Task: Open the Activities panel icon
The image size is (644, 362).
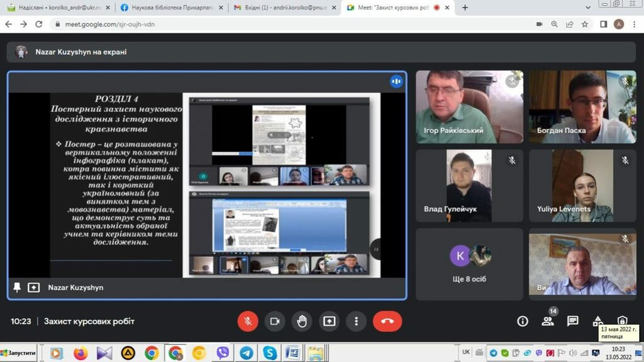Action: [x=597, y=321]
